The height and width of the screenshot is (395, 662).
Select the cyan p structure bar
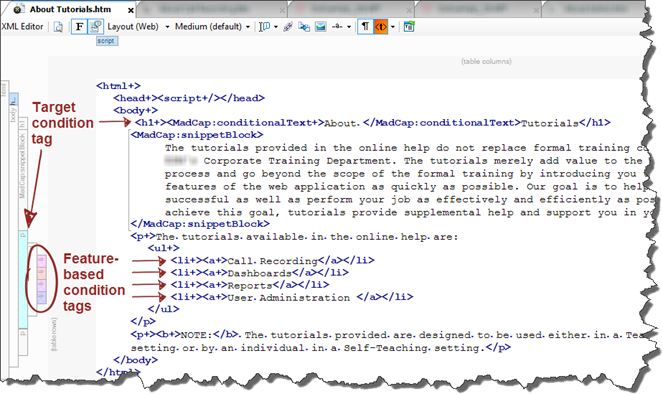23,279
